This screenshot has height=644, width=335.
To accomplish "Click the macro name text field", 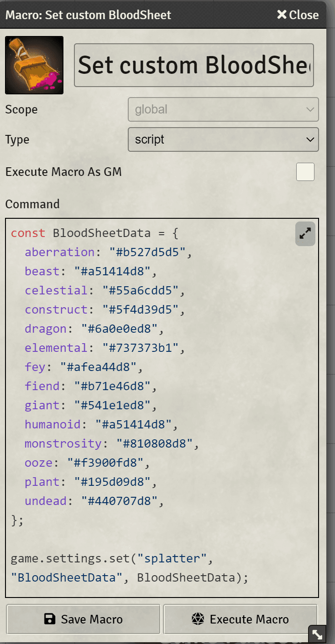I will pos(194,65).
